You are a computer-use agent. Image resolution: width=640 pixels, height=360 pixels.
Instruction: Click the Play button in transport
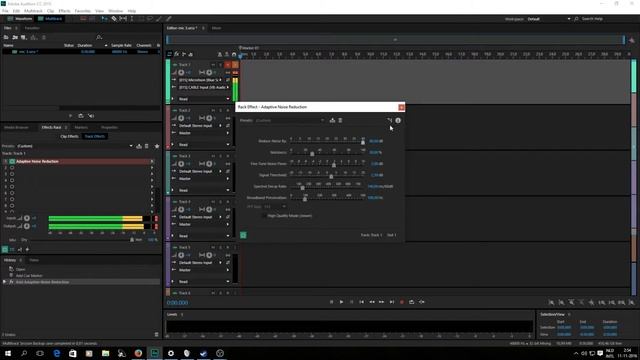pyautogui.click(x=341, y=302)
